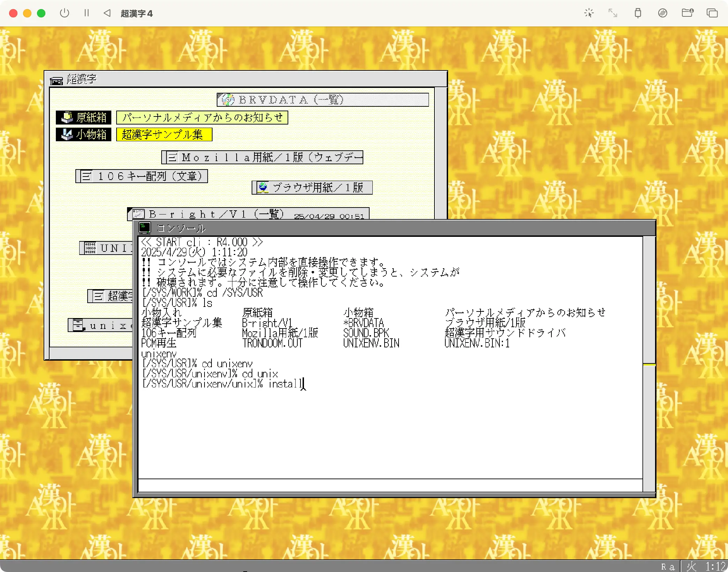The image size is (728, 572).
Task: Click the resize arrows icon in toolbar
Action: [613, 13]
